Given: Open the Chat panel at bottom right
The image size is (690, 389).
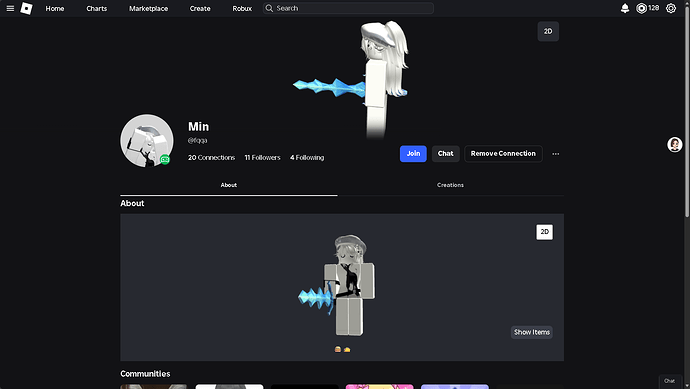Looking at the screenshot, I should (669, 381).
